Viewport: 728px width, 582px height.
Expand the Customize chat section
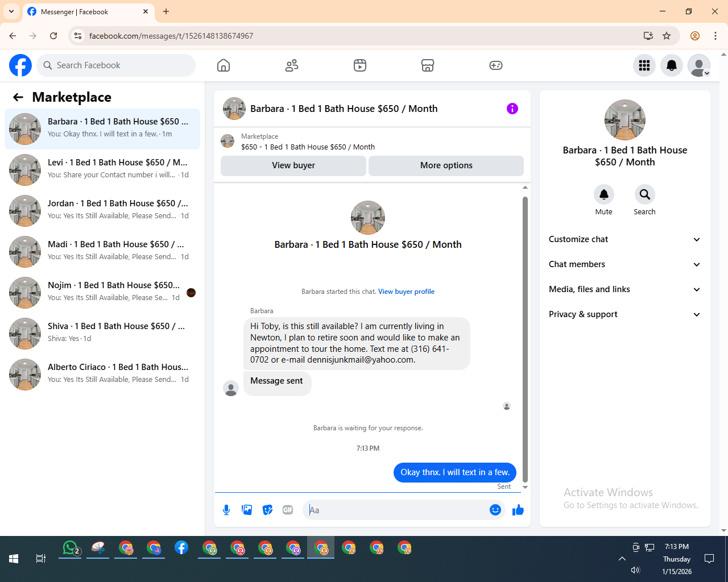624,239
